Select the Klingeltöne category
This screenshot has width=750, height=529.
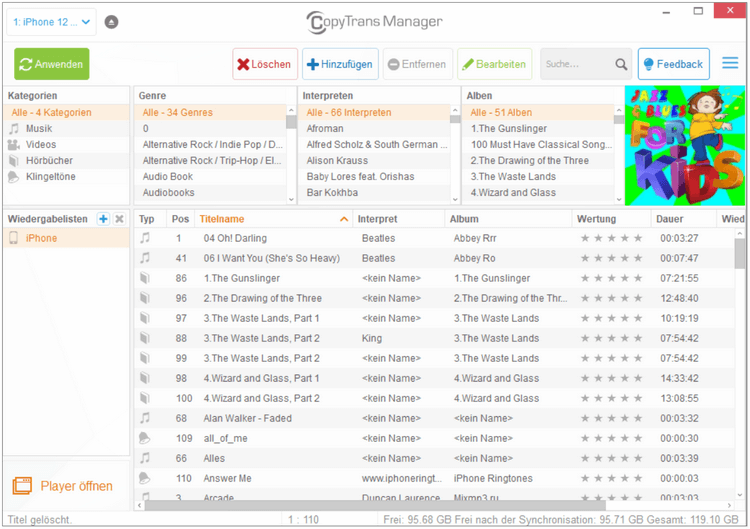[66, 176]
